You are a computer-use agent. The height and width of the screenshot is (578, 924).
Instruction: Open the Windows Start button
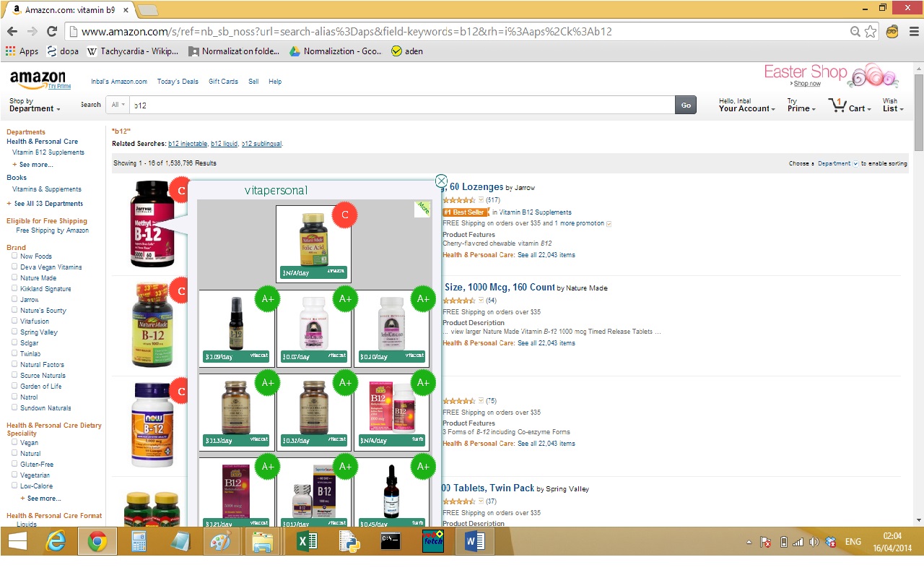17,540
